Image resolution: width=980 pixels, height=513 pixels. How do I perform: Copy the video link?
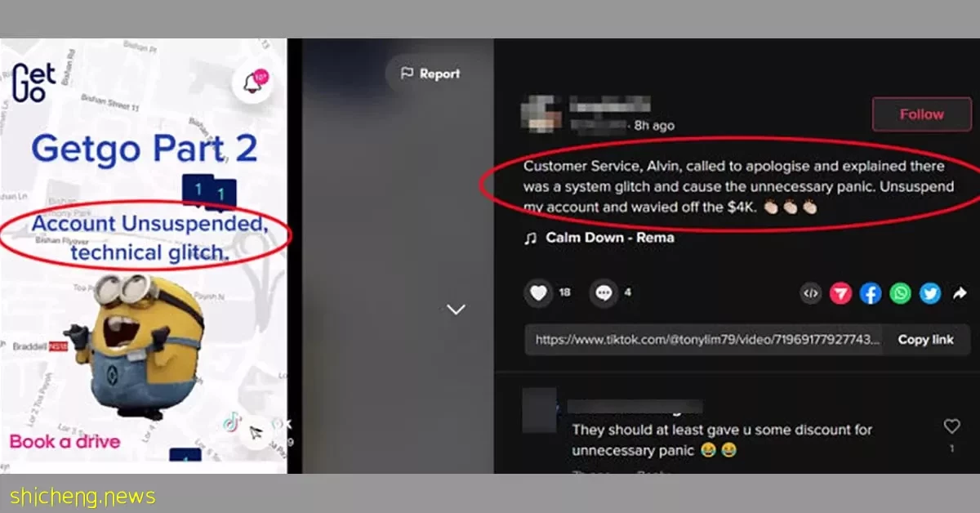[x=925, y=340]
